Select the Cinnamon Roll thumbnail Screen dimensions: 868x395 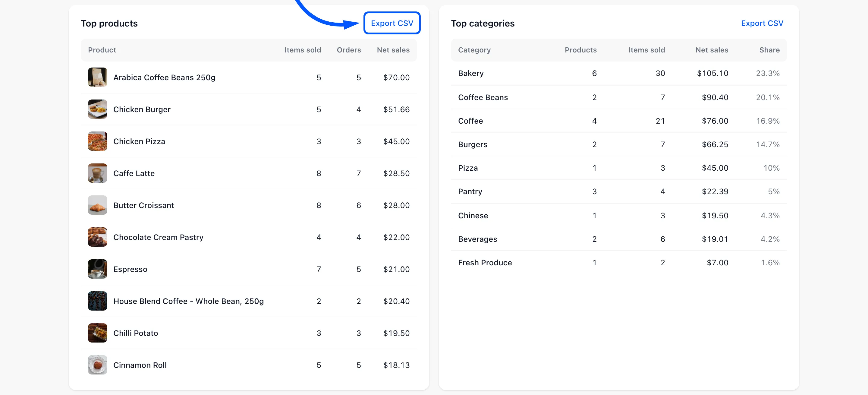(x=98, y=365)
